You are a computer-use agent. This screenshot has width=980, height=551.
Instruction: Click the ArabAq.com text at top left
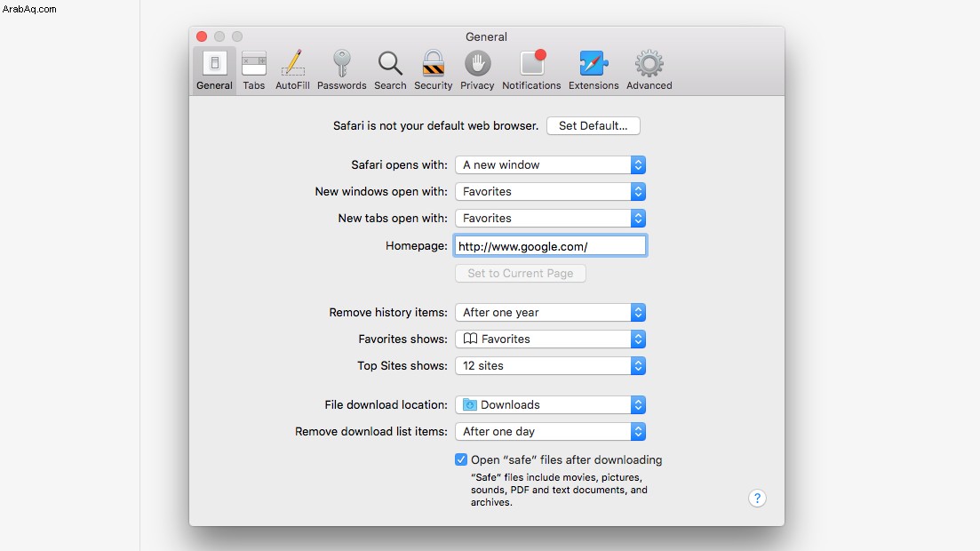(29, 9)
